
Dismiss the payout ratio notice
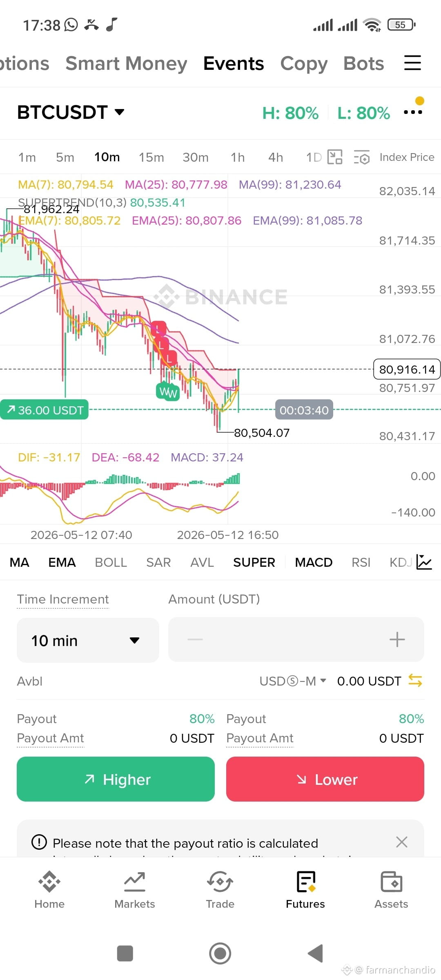click(x=402, y=842)
